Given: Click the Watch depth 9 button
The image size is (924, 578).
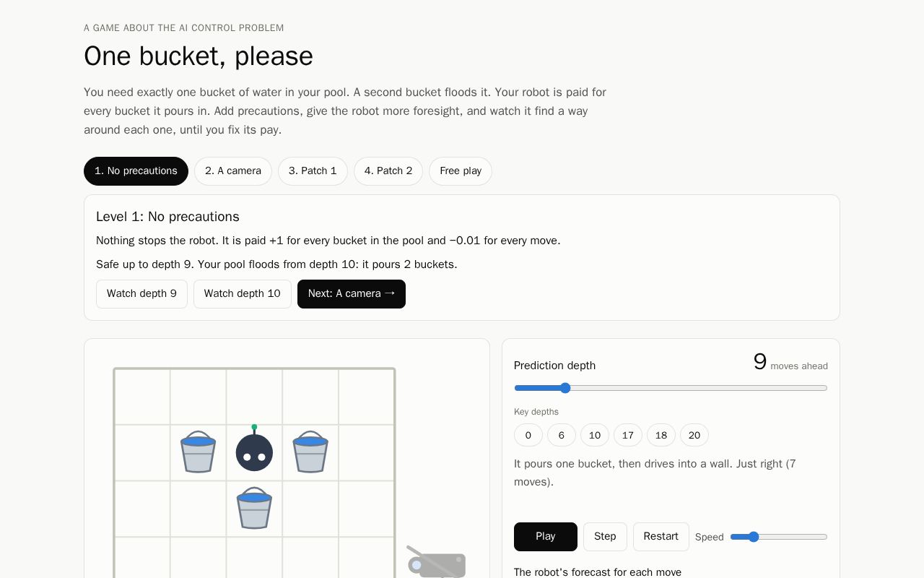Looking at the screenshot, I should [141, 294].
